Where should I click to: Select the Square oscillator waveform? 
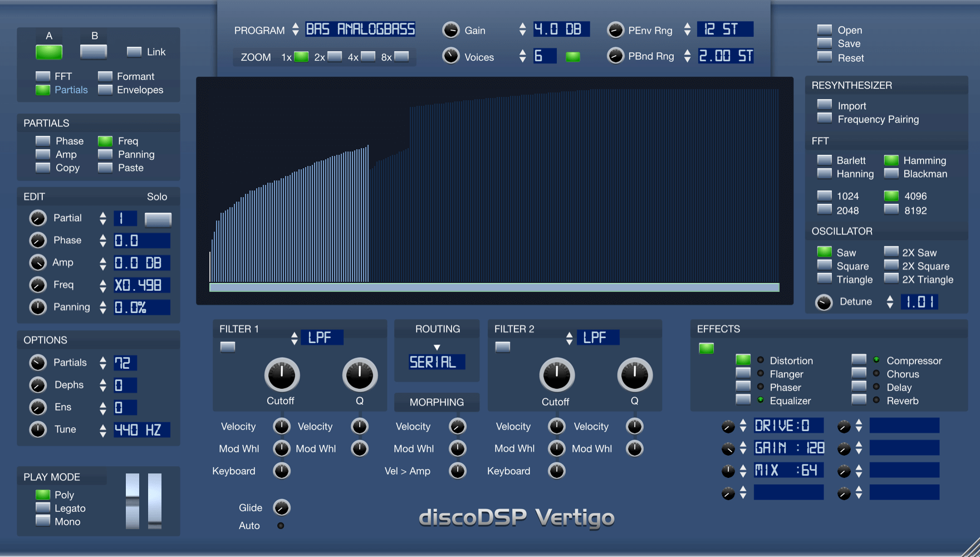825,265
